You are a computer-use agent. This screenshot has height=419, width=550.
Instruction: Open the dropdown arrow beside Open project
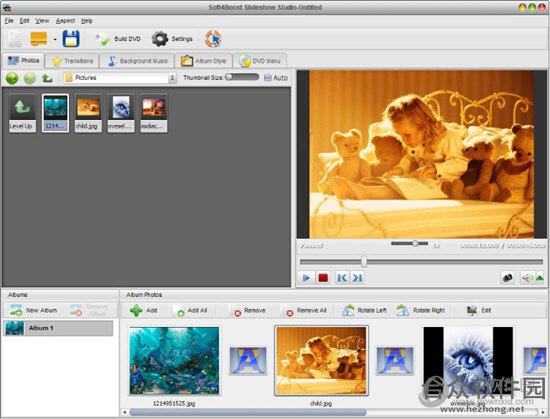point(55,39)
